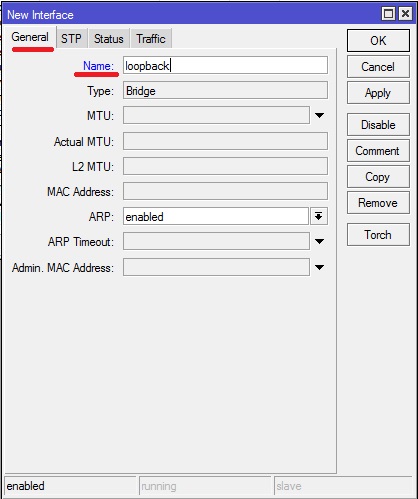Expand the Admin. MAC Address arrow
Image resolution: width=418 pixels, height=499 pixels.
tap(319, 267)
